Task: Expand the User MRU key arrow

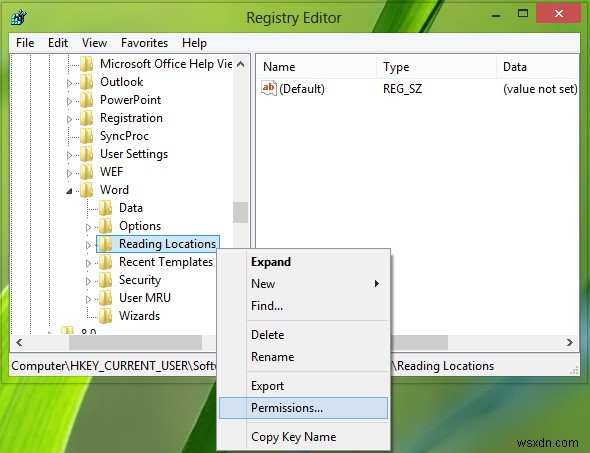Action: 88,299
